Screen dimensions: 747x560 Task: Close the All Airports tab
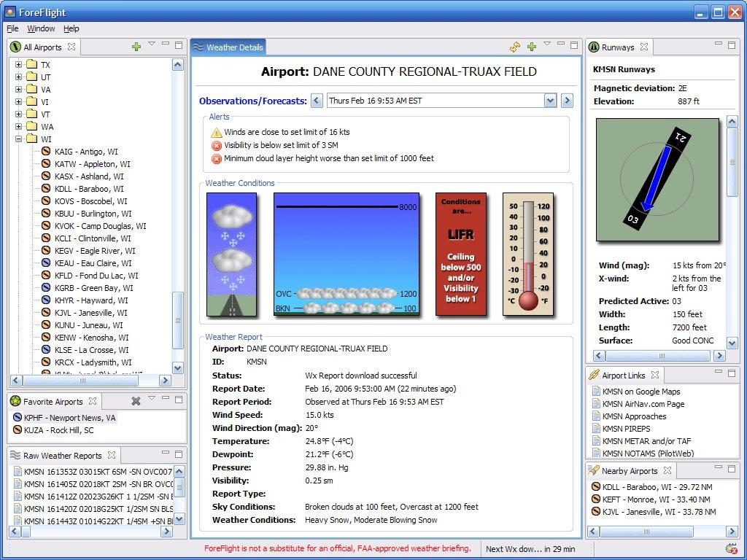pos(71,47)
